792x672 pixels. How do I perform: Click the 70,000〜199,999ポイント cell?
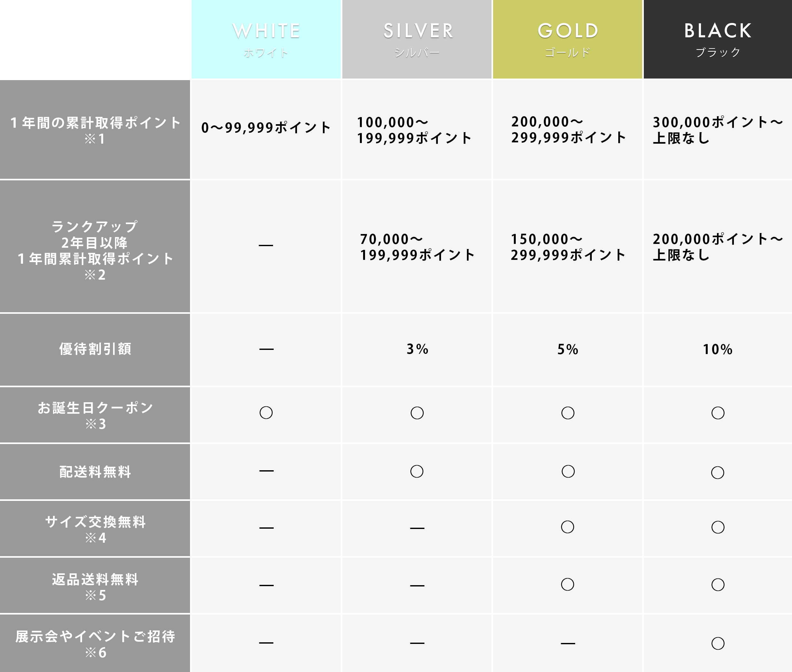tap(417, 247)
